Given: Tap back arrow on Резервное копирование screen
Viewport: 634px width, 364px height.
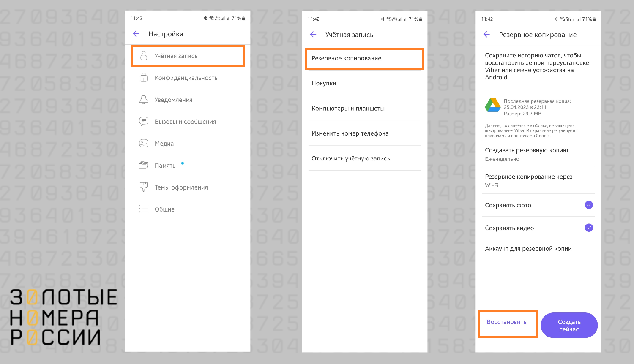Looking at the screenshot, I should tap(487, 35).
